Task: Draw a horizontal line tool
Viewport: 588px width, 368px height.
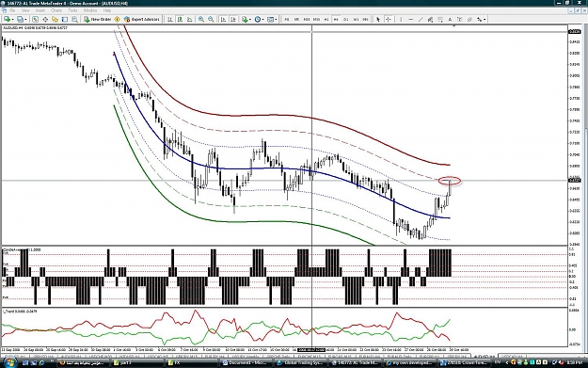Action: point(410,19)
